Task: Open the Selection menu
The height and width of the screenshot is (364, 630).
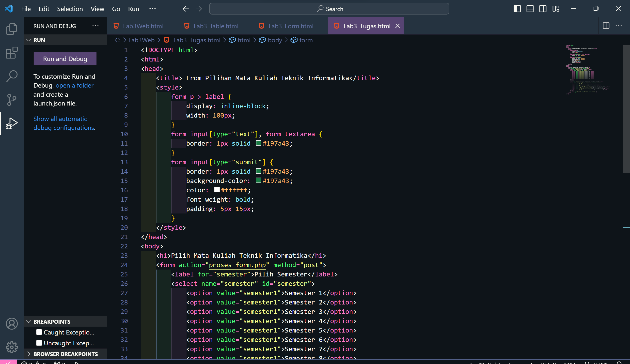Action: [70, 9]
